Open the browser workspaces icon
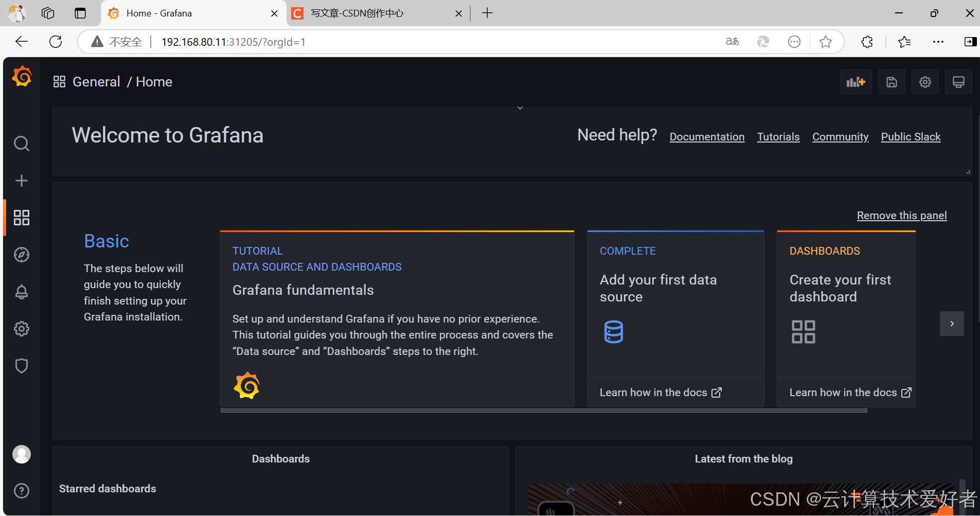This screenshot has height=516, width=980. tap(48, 13)
